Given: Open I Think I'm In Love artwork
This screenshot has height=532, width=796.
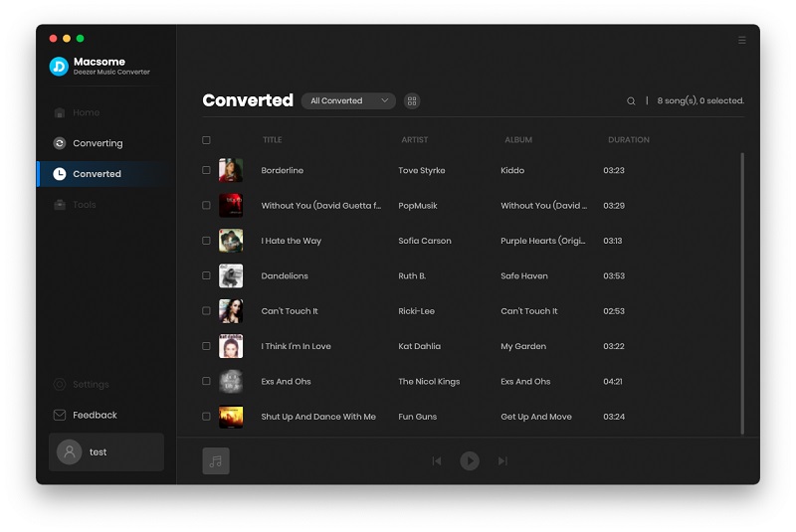Looking at the screenshot, I should tap(231, 346).
